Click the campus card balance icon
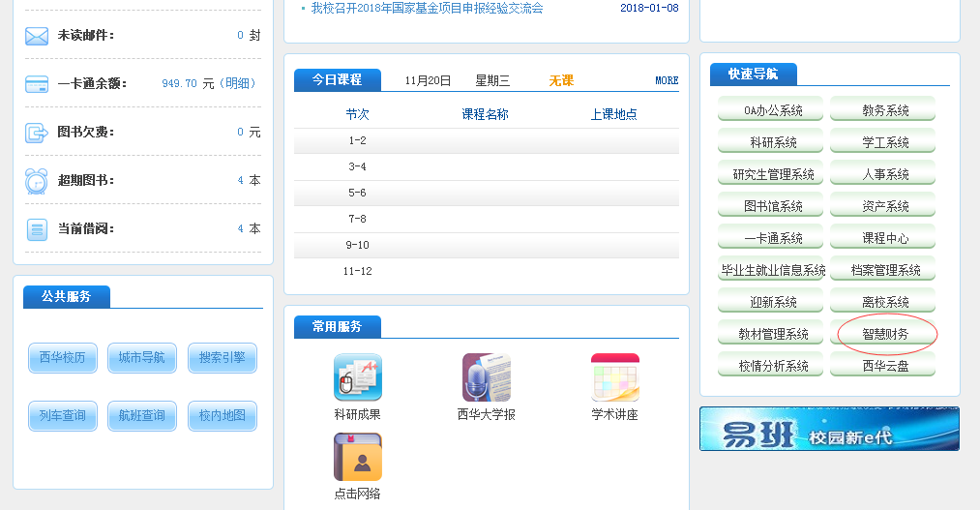 click(37, 84)
